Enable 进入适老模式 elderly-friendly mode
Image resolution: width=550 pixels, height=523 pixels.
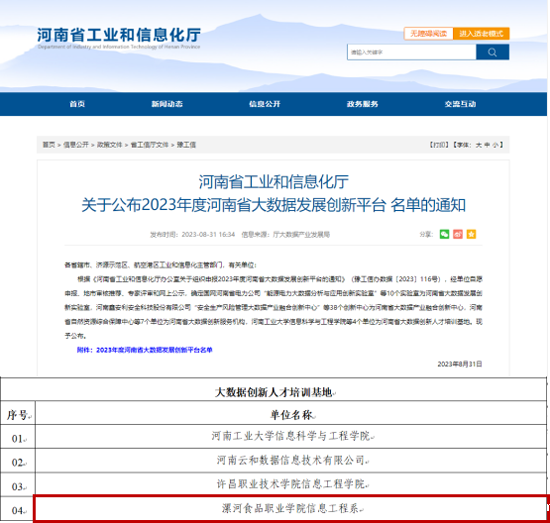481,34
